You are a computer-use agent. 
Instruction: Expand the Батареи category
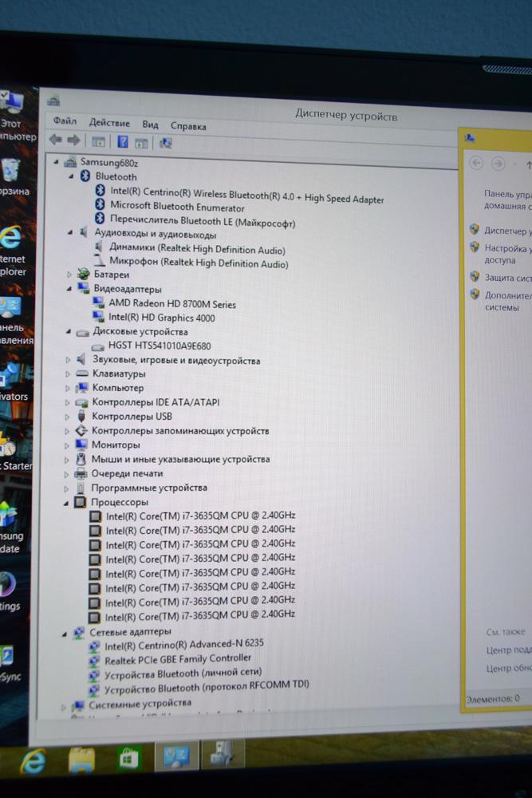tap(69, 274)
